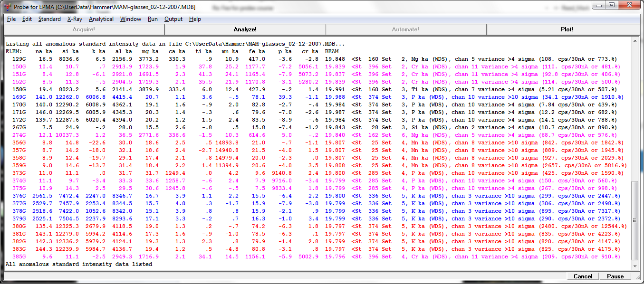Screen dimensions: 644x285
Task: Click the Probe for EPMA title bar icon
Action: click(x=7, y=7)
